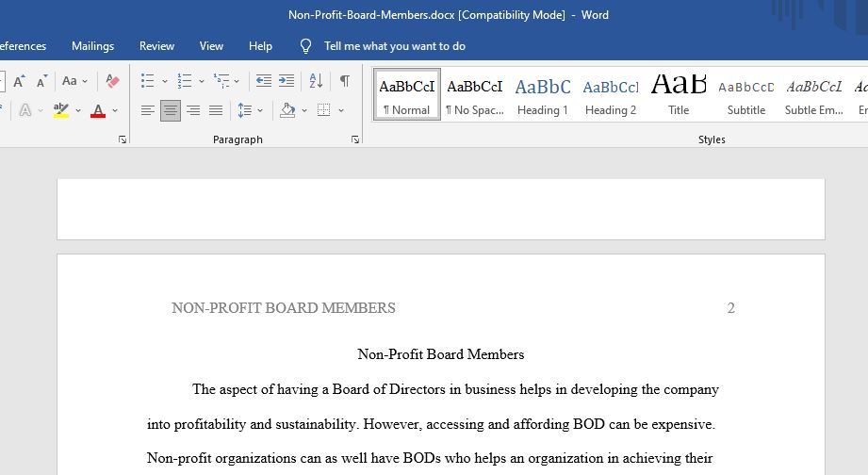868x475 pixels.
Task: Select the Normal style
Action: (x=407, y=94)
